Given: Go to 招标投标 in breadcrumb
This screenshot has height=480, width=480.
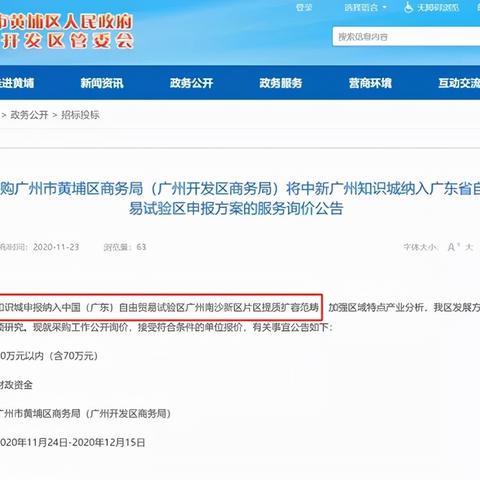Looking at the screenshot, I should pos(80,115).
